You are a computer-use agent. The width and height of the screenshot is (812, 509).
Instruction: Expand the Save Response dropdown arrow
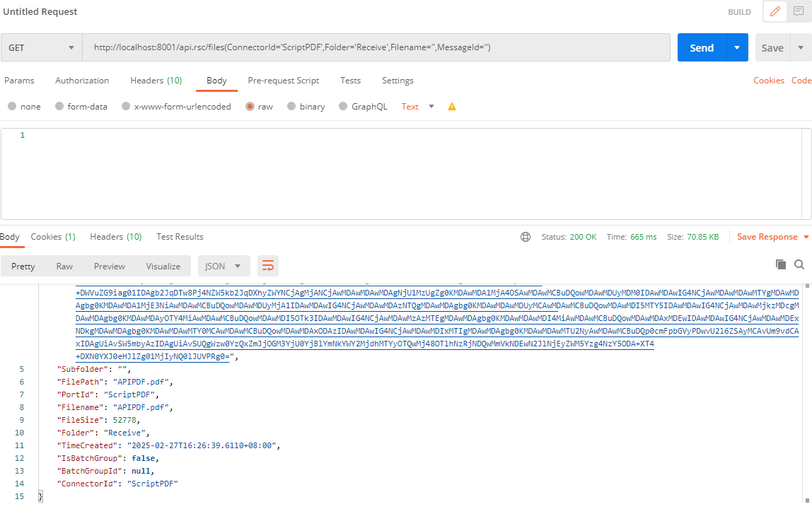click(x=806, y=237)
